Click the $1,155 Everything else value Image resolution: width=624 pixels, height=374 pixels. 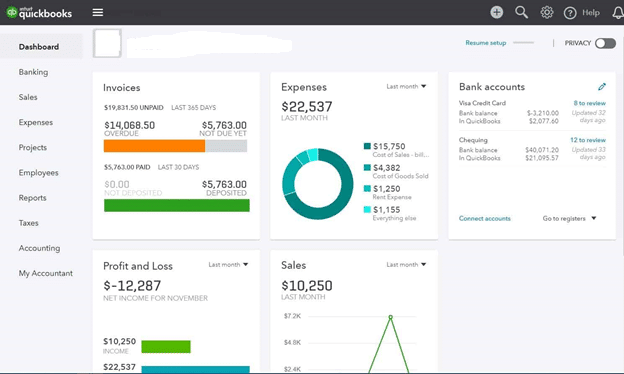pos(386,210)
